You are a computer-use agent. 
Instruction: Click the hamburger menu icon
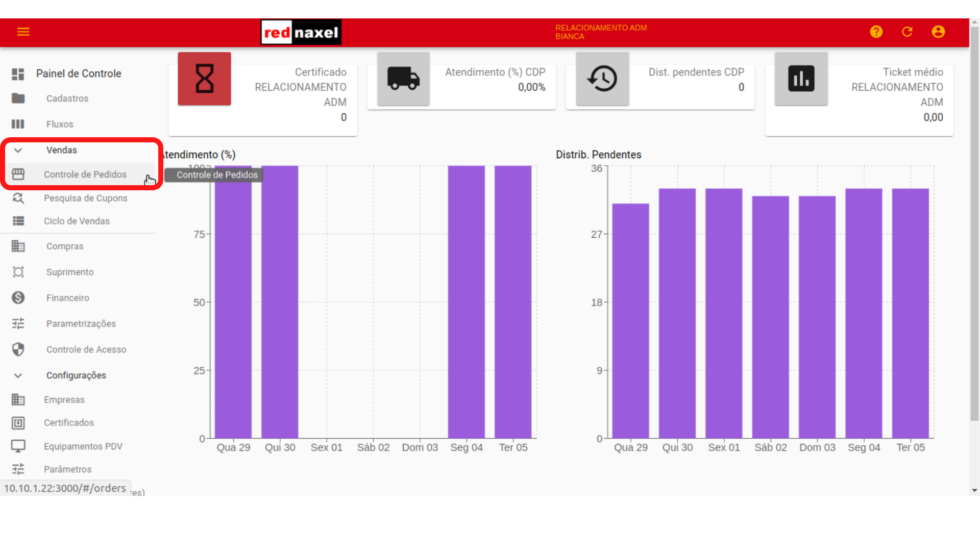pos(23,32)
